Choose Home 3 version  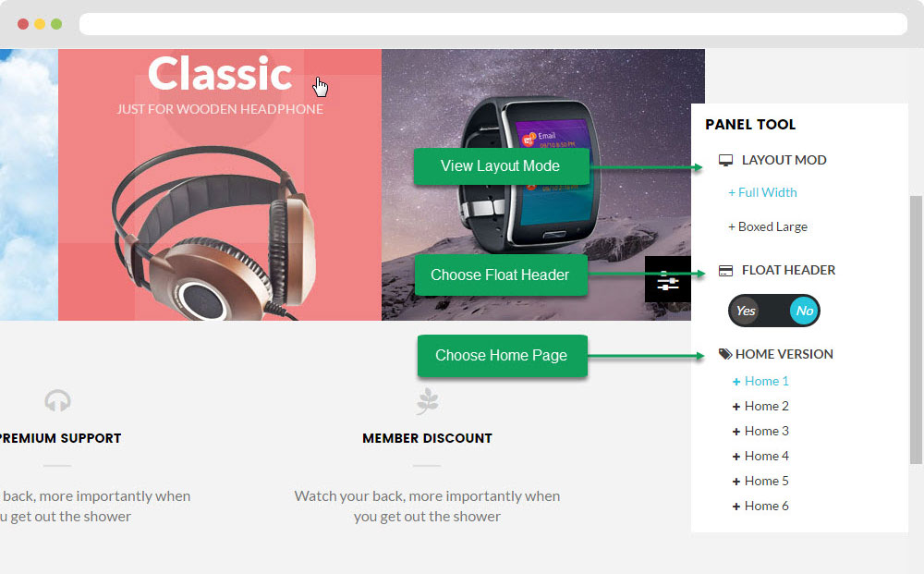click(x=760, y=432)
